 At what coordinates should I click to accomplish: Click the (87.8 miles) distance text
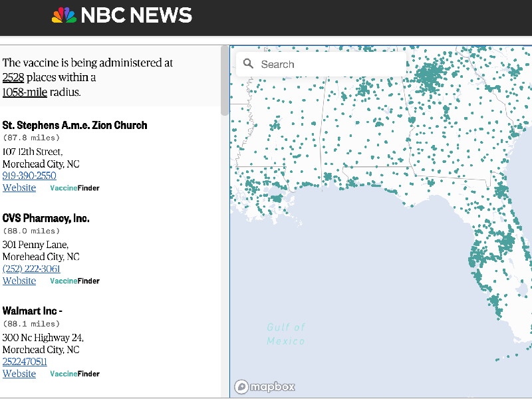point(31,138)
